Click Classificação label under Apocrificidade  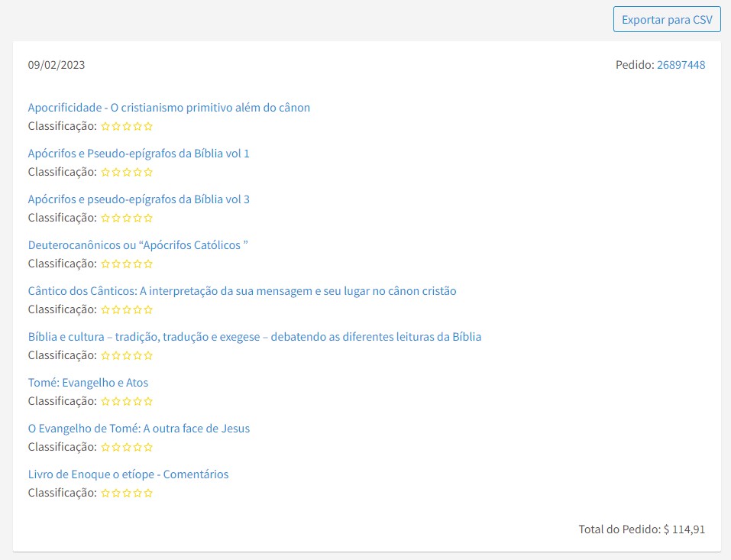(63, 126)
